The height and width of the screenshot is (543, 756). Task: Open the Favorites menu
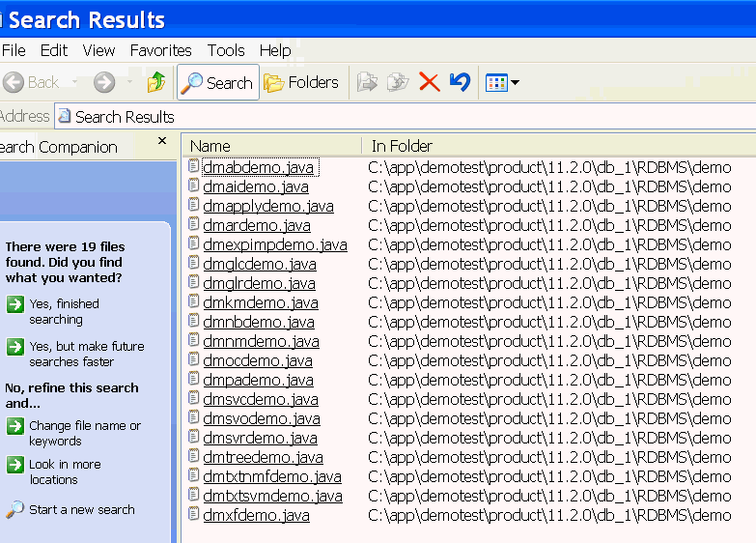pos(160,50)
